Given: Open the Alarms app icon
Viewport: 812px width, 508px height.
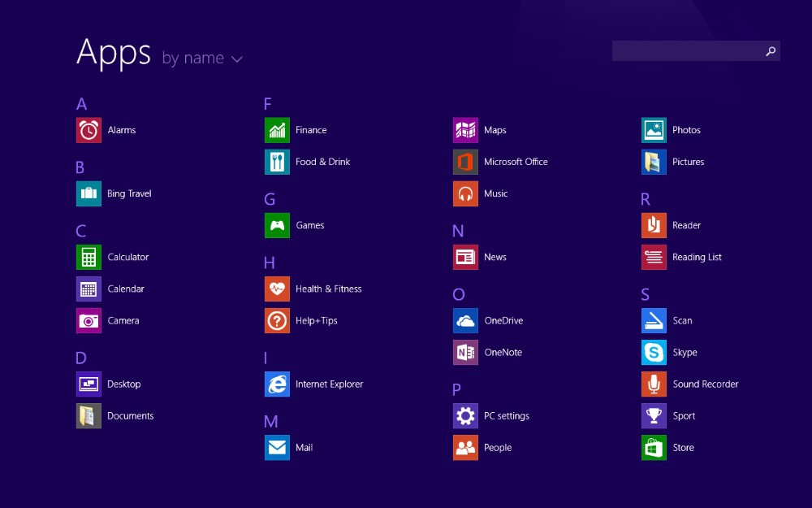Looking at the screenshot, I should click(89, 130).
